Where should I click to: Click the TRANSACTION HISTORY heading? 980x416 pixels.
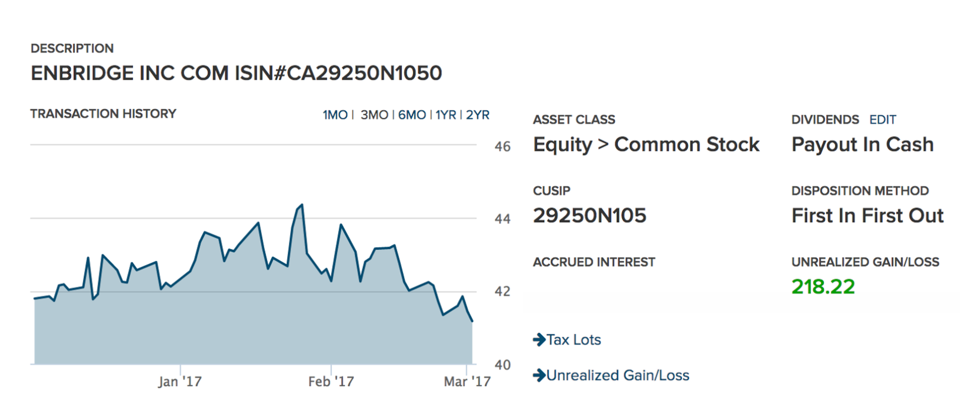[103, 114]
